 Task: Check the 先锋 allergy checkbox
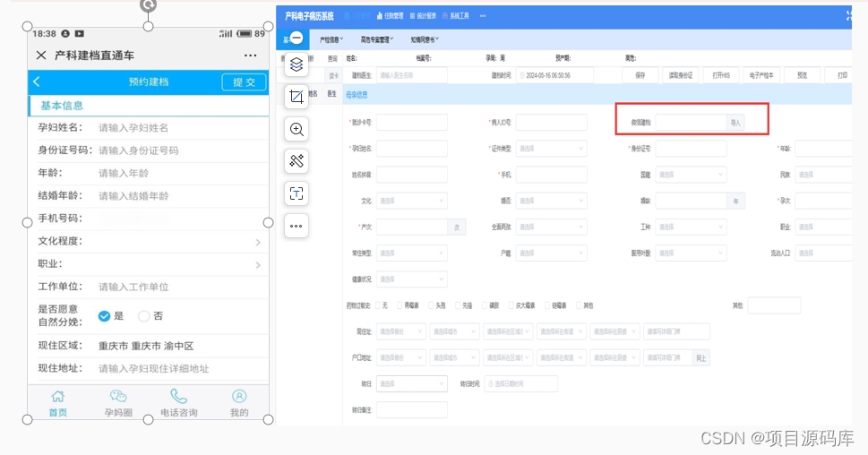coord(458,305)
